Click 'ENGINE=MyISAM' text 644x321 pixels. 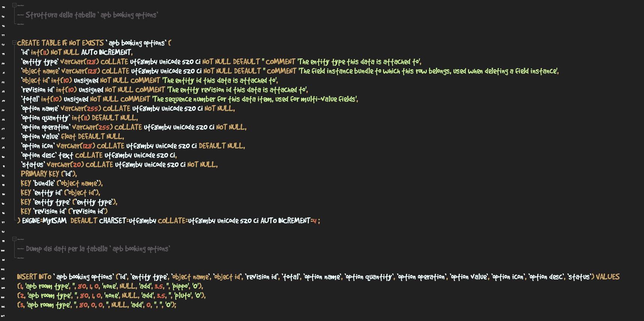44,221
